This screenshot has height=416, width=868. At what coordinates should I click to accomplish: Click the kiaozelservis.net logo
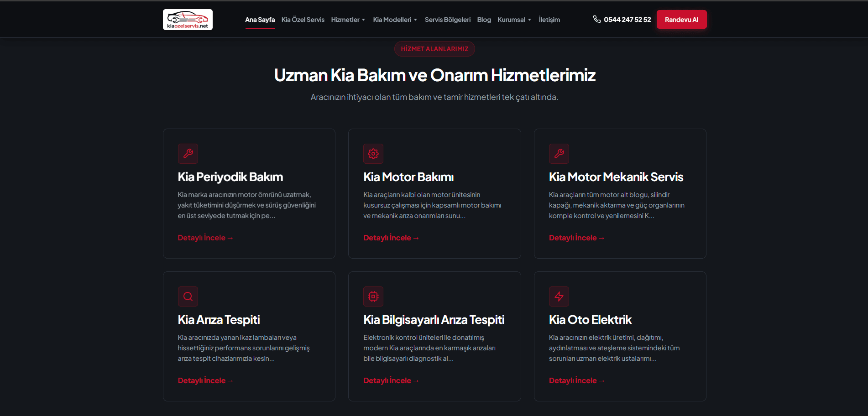coord(188,20)
